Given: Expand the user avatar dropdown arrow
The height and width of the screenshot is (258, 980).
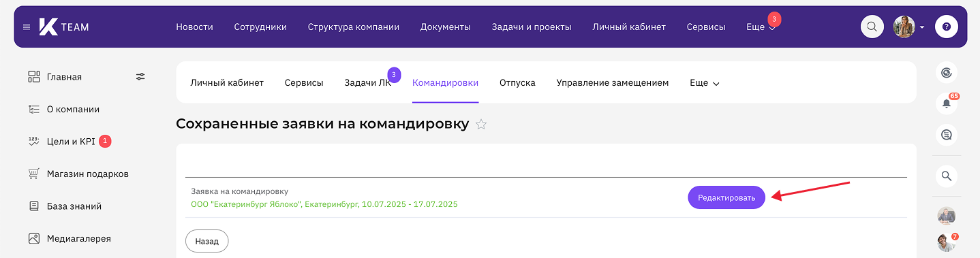Looking at the screenshot, I should coord(922,27).
